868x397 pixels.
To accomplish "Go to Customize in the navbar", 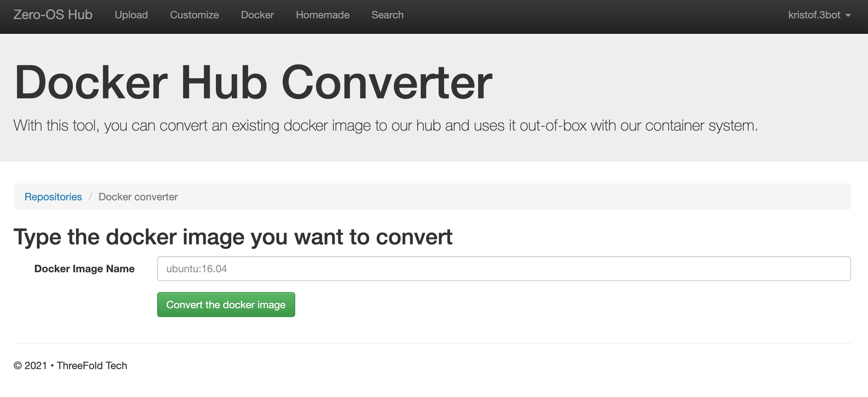I will [x=194, y=15].
